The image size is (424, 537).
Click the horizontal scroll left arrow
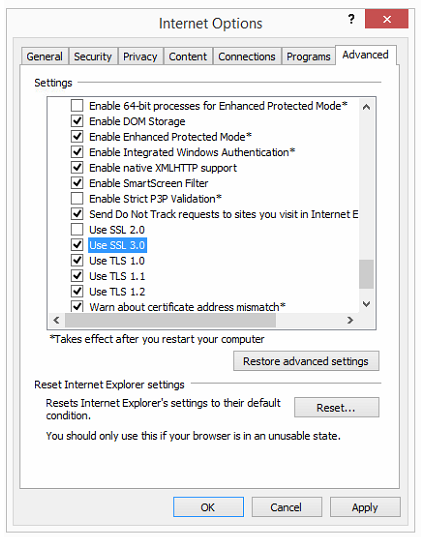57,320
